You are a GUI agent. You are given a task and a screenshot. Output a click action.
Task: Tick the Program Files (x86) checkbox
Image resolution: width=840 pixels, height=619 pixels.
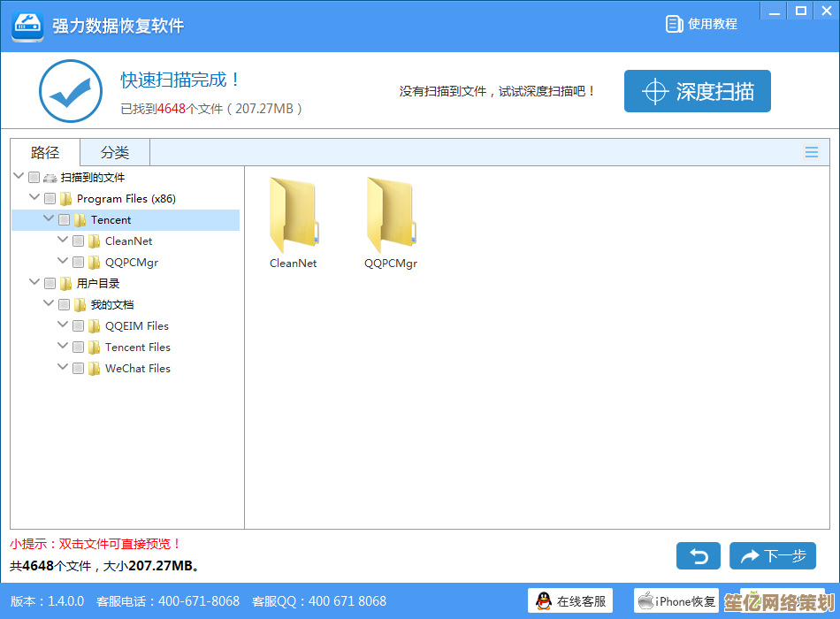50,199
